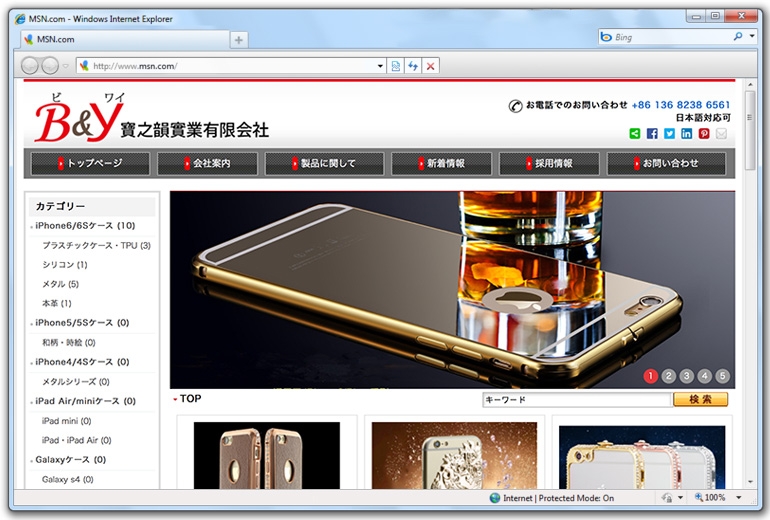Share the page via LinkedIn icon
Image resolution: width=770 pixels, height=520 pixels.
(x=687, y=134)
